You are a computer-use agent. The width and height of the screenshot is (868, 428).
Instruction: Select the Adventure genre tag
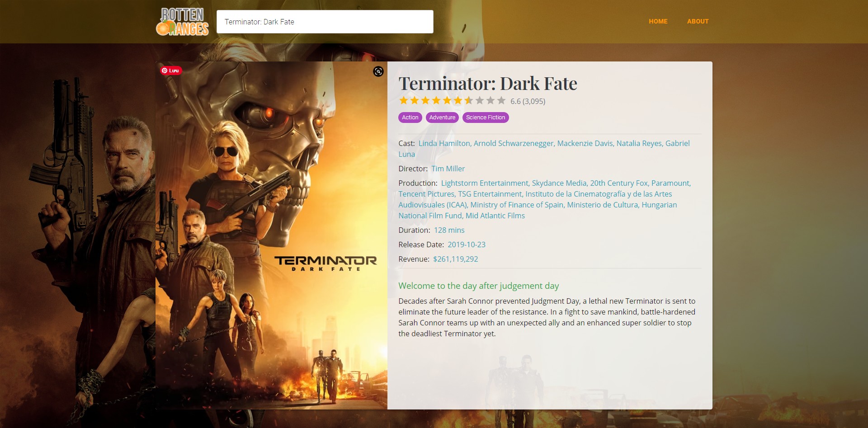(x=442, y=118)
